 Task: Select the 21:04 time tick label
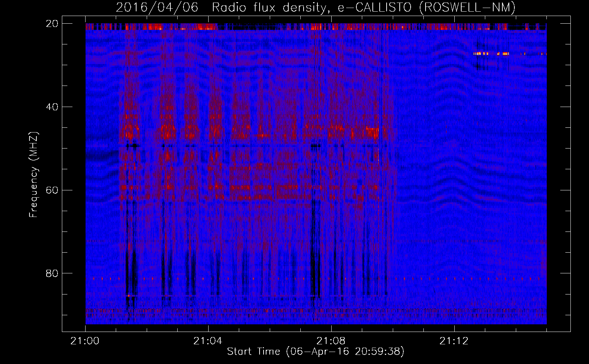208,341
